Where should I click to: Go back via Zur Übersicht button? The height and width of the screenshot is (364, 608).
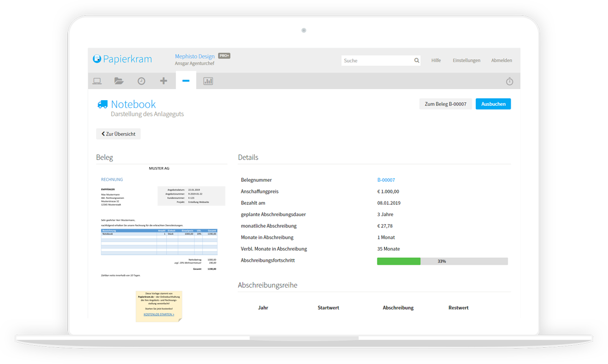tap(118, 134)
